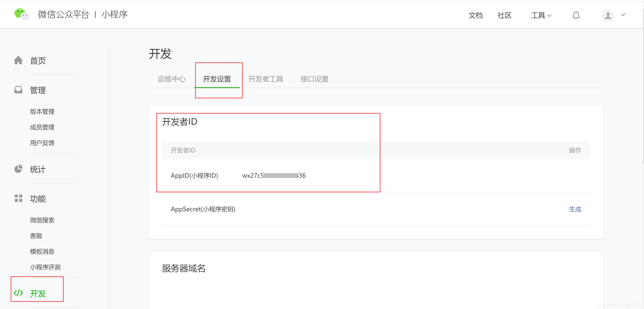
Task: Open 成员管理 in sidebar
Action: [42, 127]
